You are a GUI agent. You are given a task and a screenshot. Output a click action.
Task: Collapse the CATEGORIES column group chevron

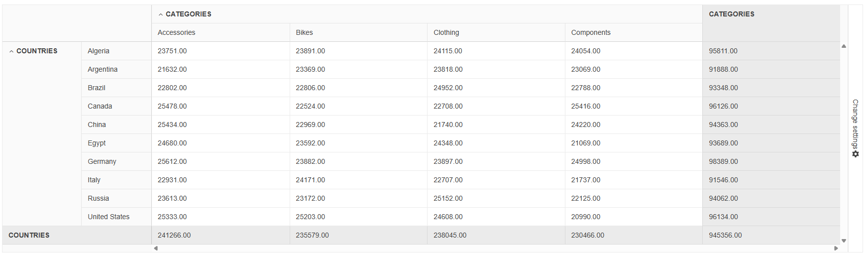click(x=161, y=14)
